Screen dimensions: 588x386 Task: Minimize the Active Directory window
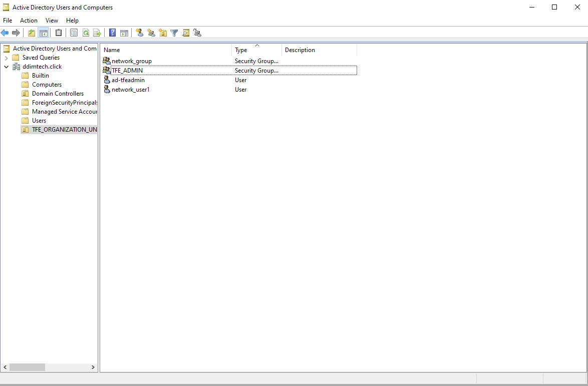(x=532, y=7)
